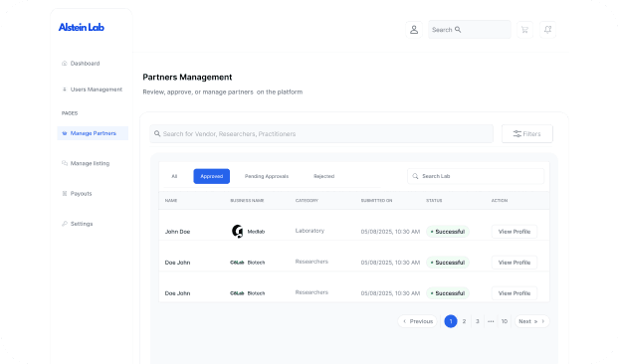The height and width of the screenshot is (364, 619).
Task: Click the Users Management sidebar icon
Action: coord(65,90)
